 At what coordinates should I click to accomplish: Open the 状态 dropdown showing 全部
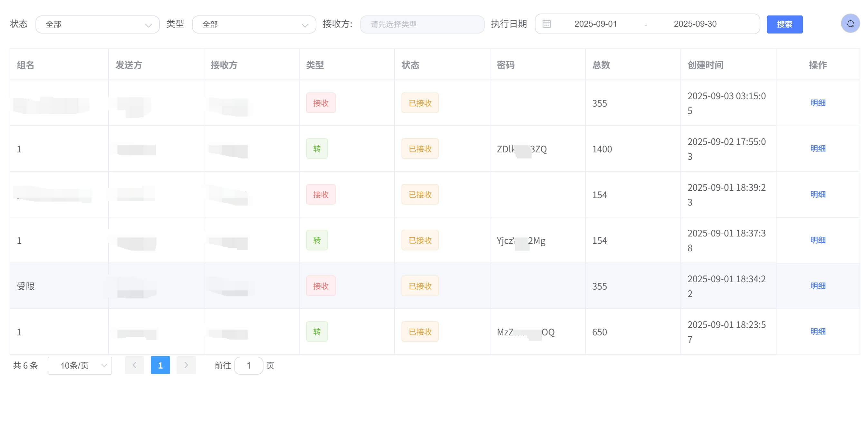(x=97, y=24)
